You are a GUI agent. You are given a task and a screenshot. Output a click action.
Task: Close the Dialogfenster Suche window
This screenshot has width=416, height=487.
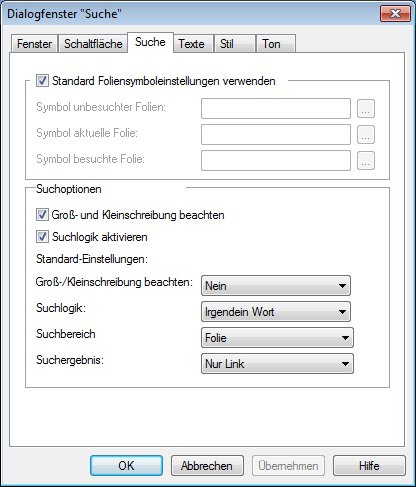click(395, 14)
